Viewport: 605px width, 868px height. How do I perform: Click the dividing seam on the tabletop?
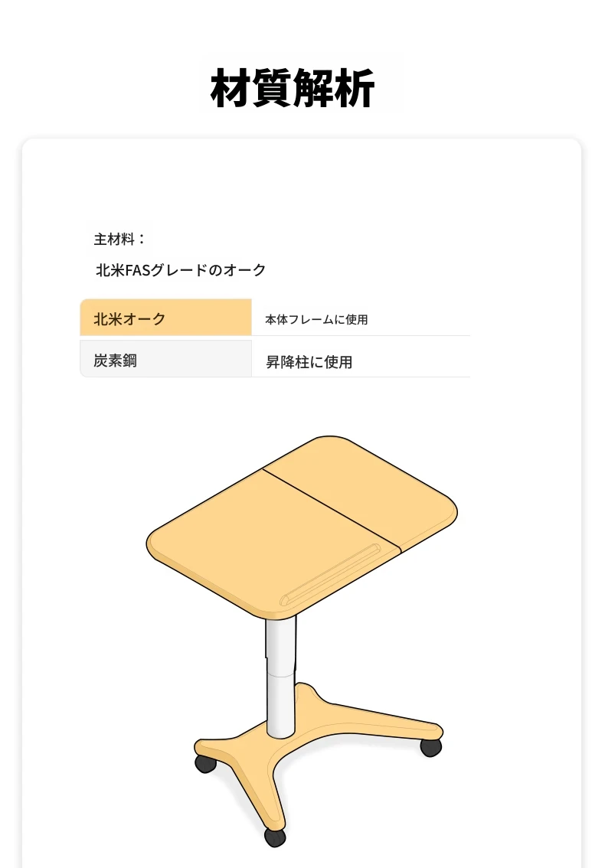click(332, 509)
